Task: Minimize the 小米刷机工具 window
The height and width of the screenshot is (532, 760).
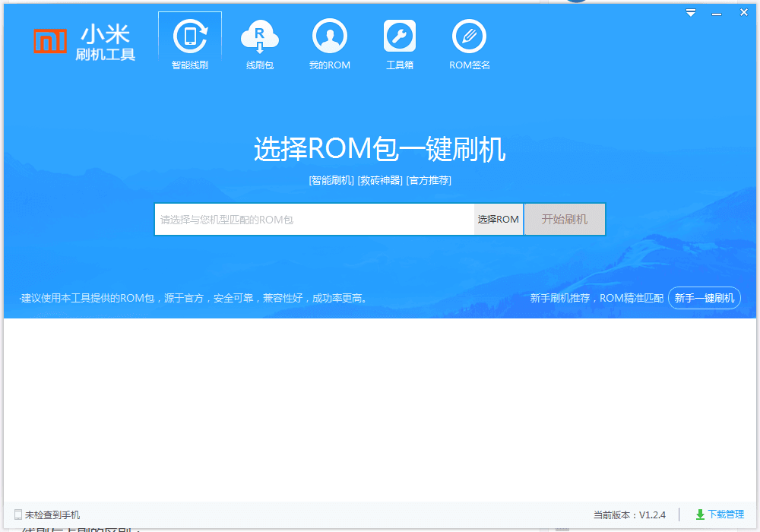Action: pos(717,14)
